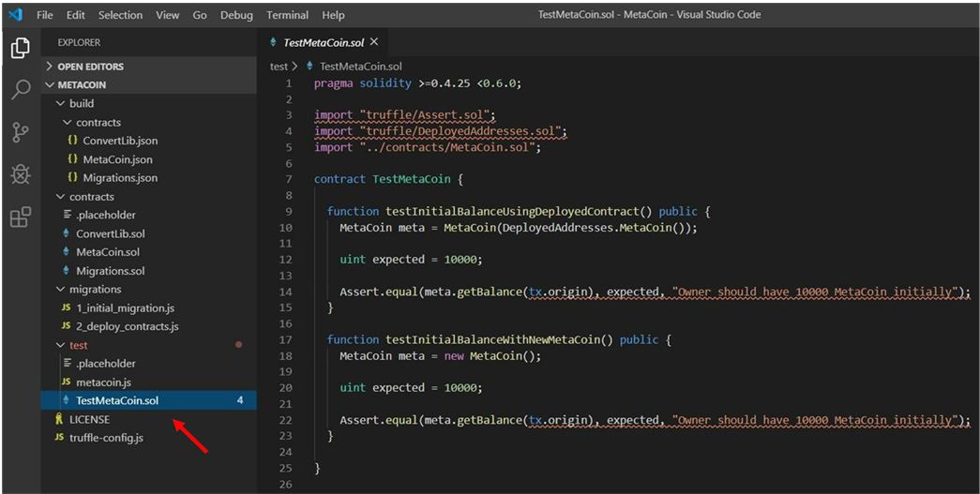Collapse the build folder
This screenshot has height=494, width=980.
pyautogui.click(x=81, y=103)
